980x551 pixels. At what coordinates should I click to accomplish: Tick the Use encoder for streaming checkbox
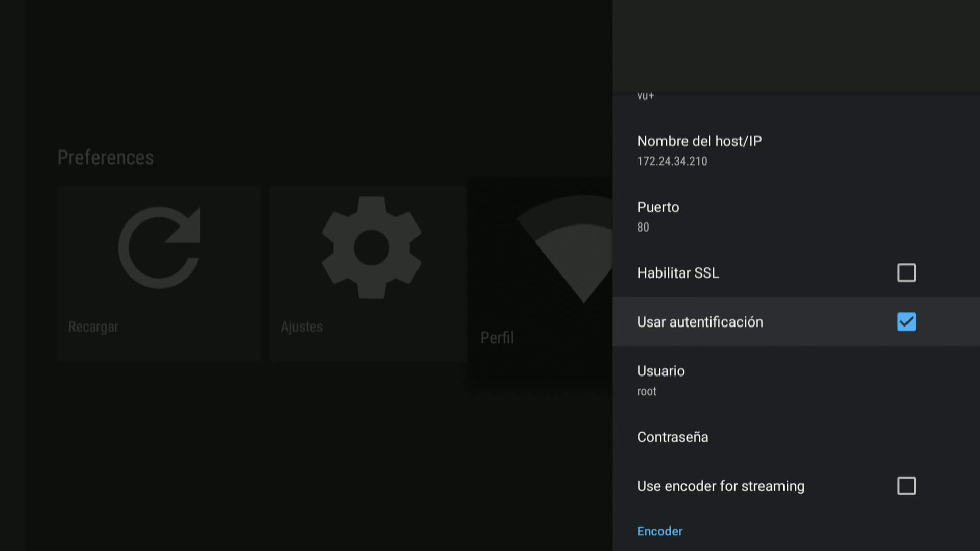(906, 486)
